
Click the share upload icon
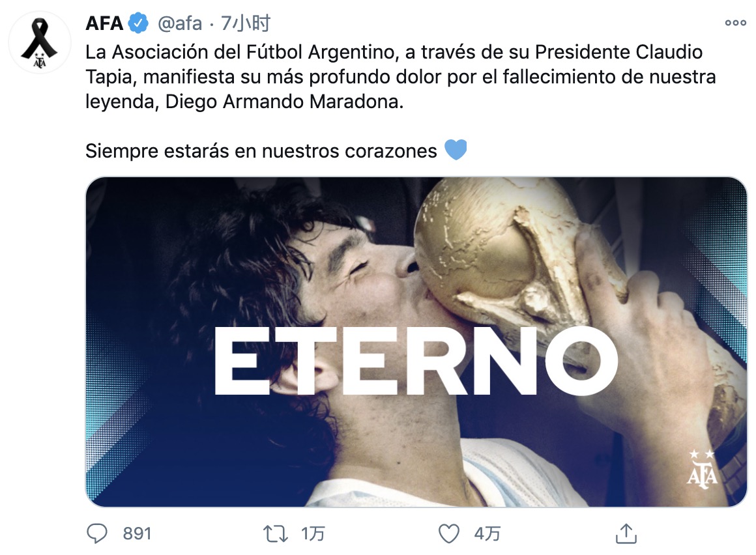[626, 534]
